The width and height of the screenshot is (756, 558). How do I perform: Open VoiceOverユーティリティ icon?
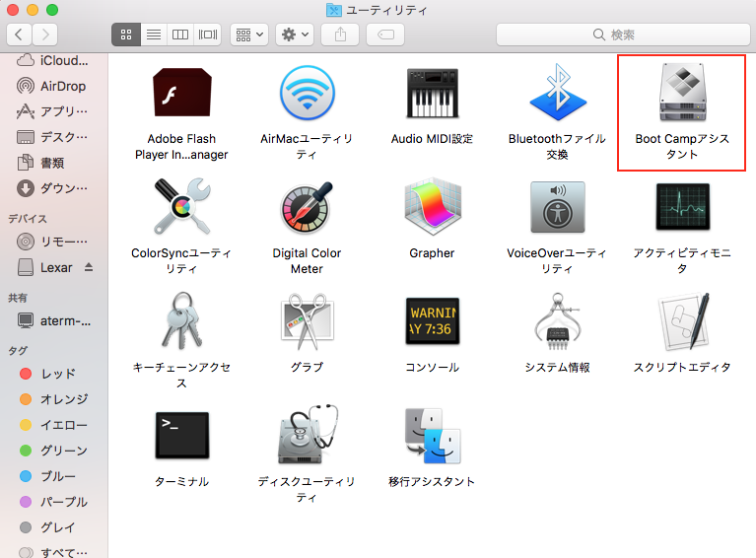(x=557, y=207)
